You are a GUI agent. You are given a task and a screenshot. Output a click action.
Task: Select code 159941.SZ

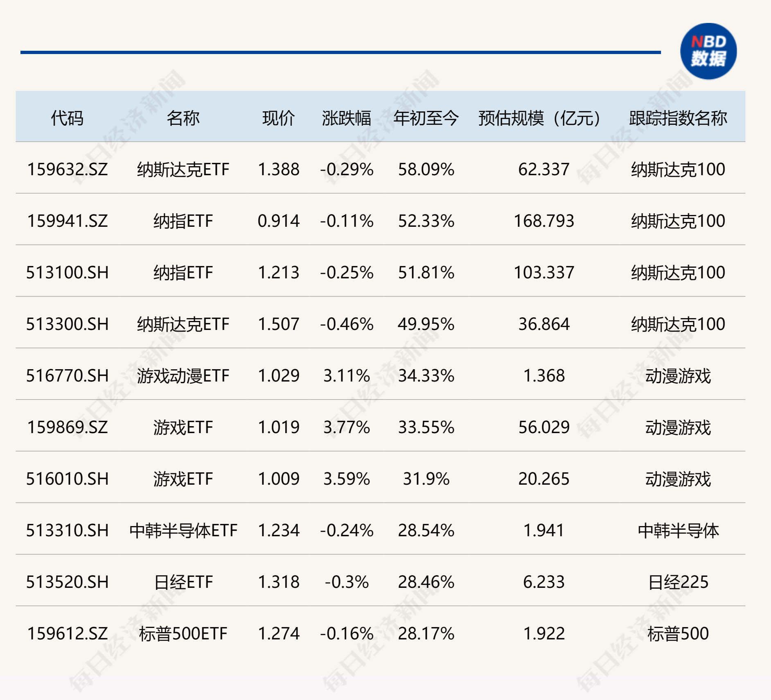[67, 221]
